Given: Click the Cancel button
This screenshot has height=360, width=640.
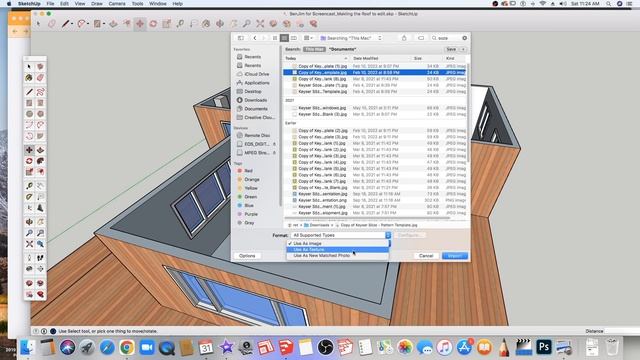Looking at the screenshot, I should (426, 256).
